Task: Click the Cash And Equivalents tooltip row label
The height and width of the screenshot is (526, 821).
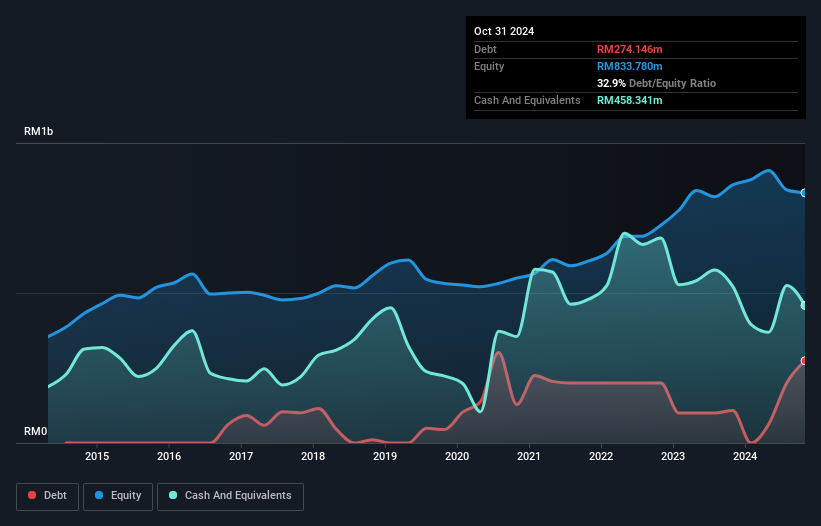Action: pos(527,100)
